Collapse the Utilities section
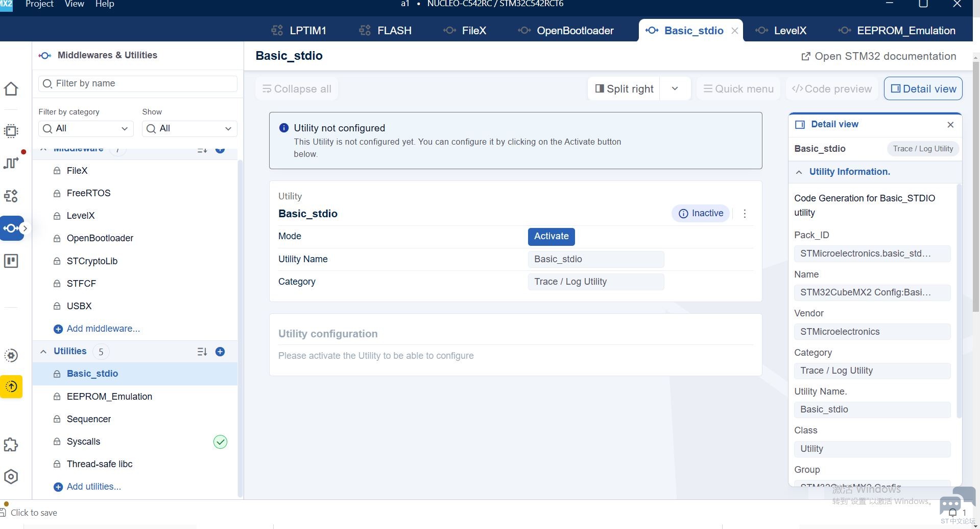Image resolution: width=980 pixels, height=529 pixels. click(x=43, y=352)
